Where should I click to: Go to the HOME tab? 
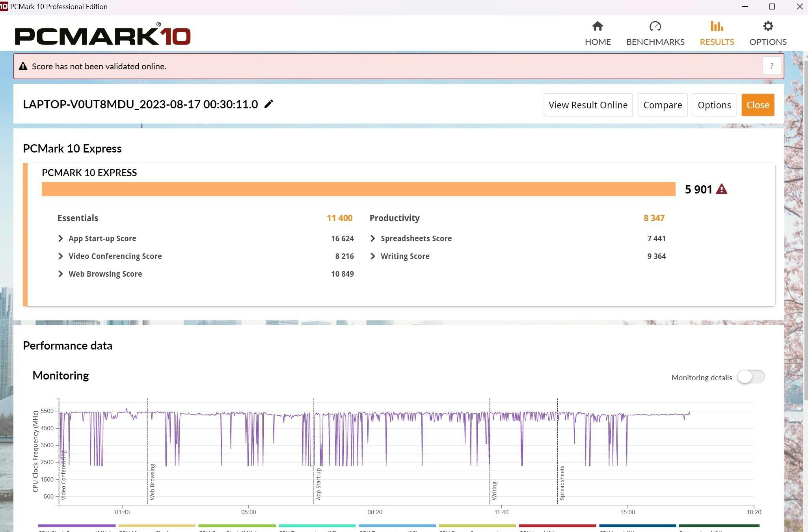(598, 33)
